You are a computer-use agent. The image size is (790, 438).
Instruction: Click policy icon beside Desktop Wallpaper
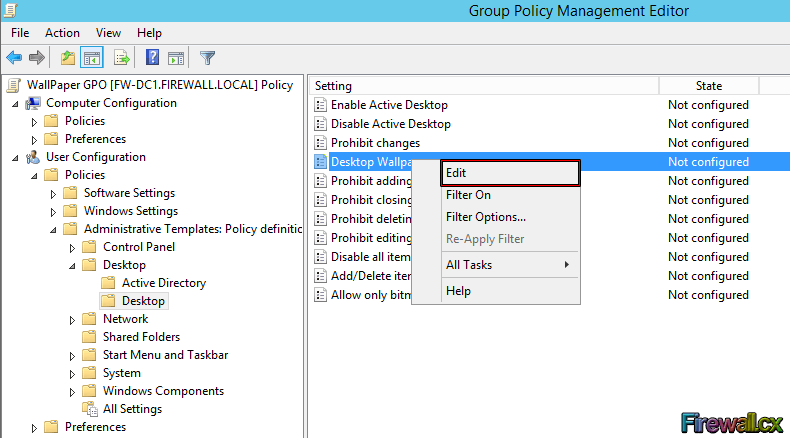click(320, 162)
